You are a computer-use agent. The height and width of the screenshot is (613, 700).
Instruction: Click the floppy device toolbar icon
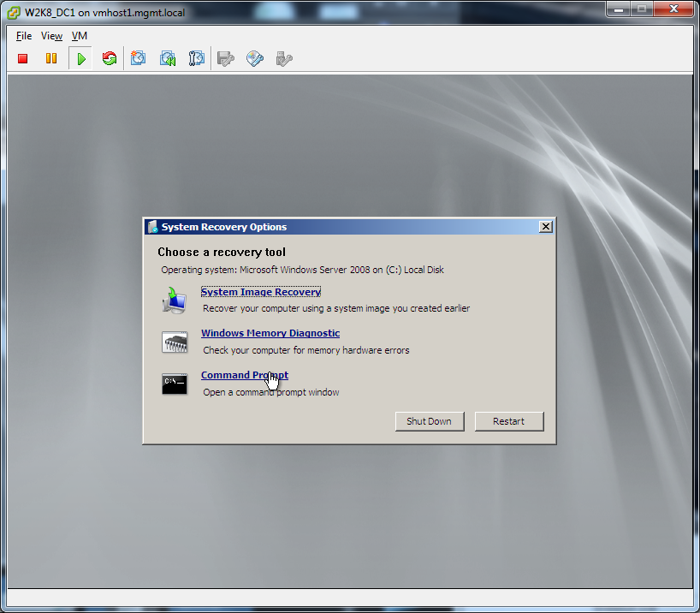(225, 58)
